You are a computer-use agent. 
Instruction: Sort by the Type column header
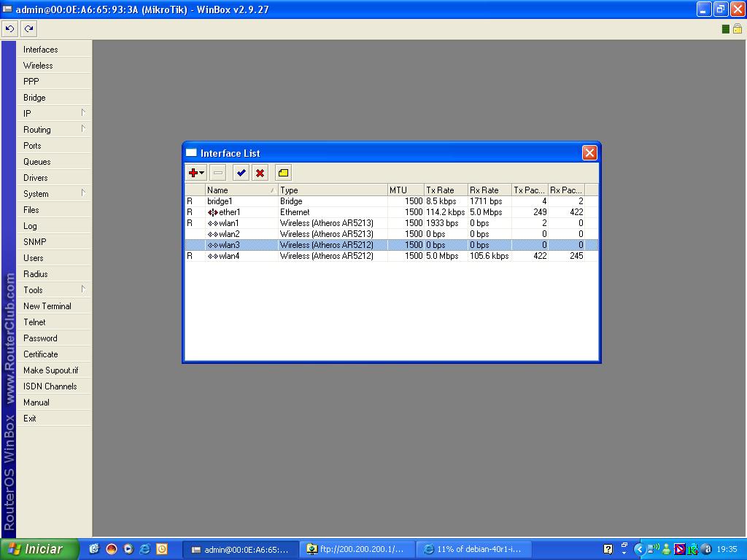point(333,190)
